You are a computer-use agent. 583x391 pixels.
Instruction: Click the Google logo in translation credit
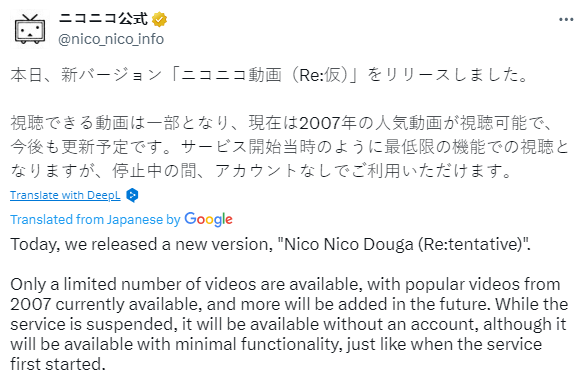pyautogui.click(x=208, y=220)
